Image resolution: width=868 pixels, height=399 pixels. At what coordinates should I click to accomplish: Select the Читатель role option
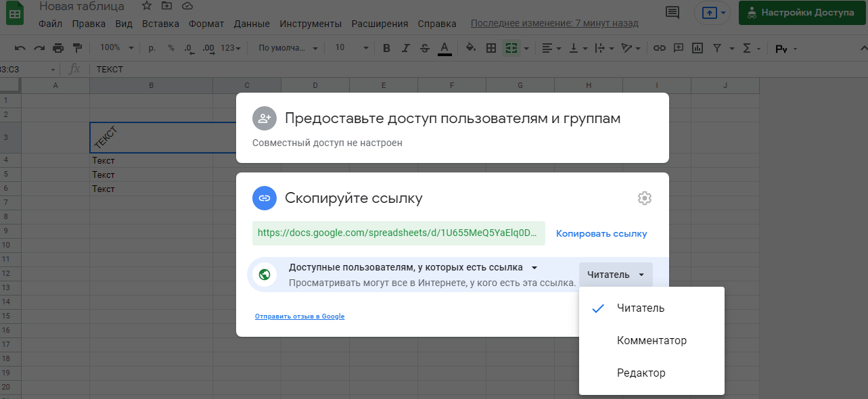pyautogui.click(x=640, y=308)
